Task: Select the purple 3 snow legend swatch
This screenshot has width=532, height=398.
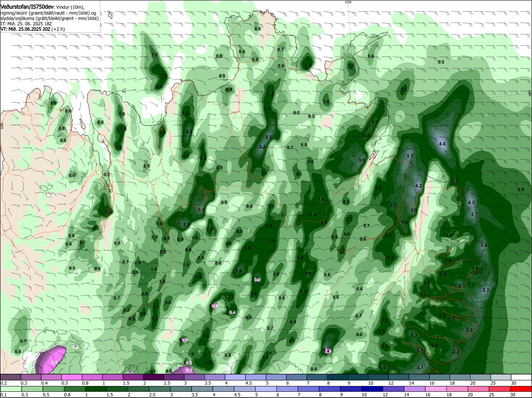Action: (194, 377)
